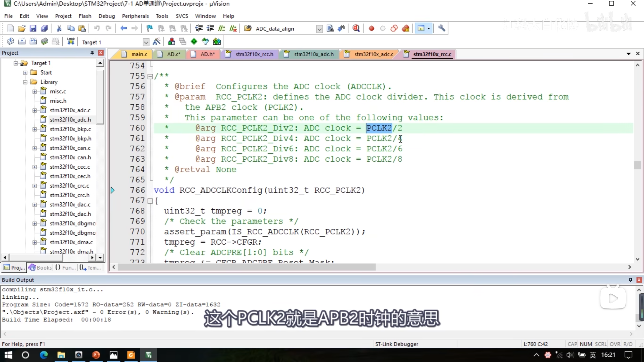
Task: Click the Windows Start button
Action: click(x=8, y=355)
